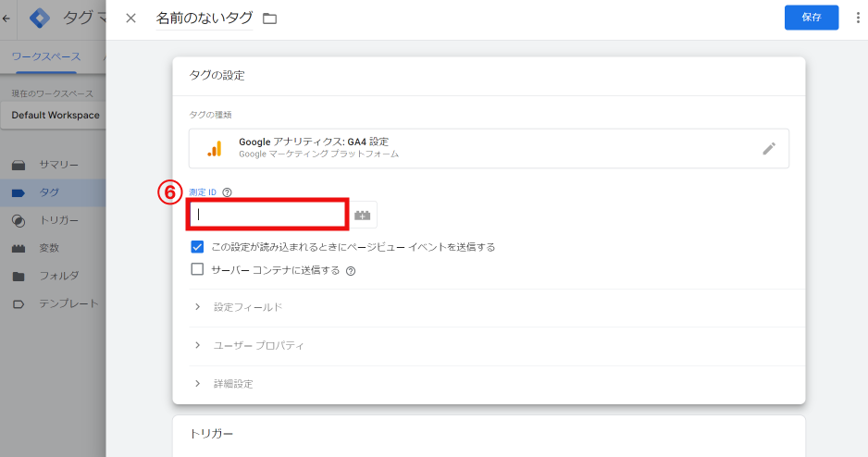868x457 pixels.
Task: Open variable picker brick icon
Action: pos(363,216)
